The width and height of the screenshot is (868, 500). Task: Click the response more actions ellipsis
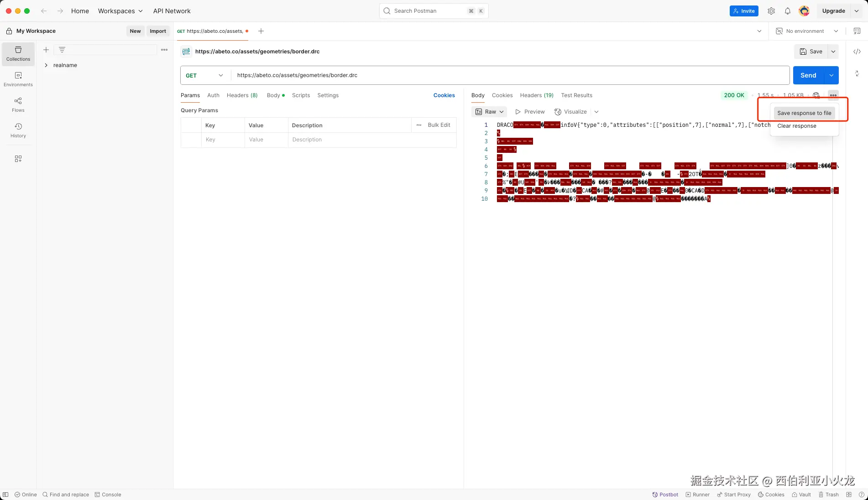833,95
